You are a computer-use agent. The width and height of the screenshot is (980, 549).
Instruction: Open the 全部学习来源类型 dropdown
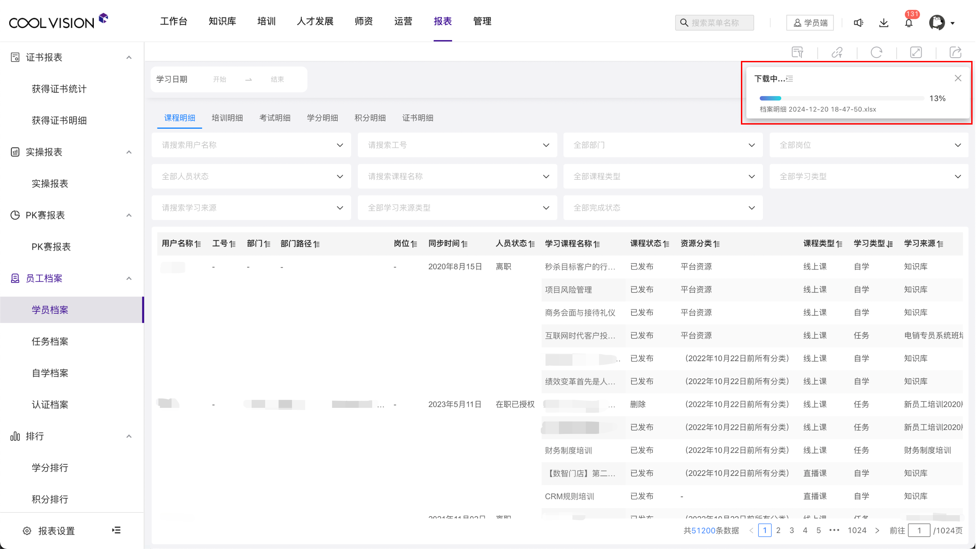click(457, 207)
